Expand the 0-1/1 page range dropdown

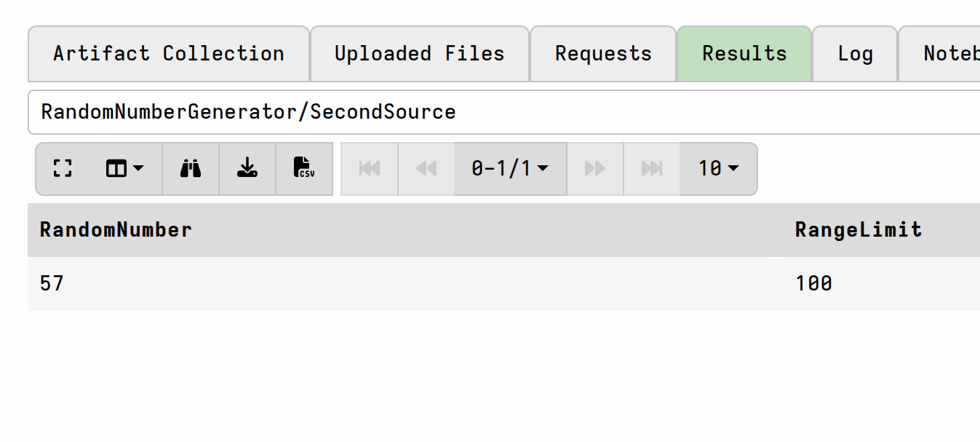510,169
